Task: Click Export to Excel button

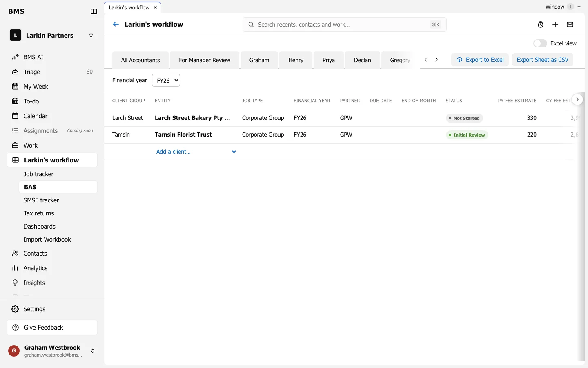Action: pyautogui.click(x=480, y=60)
